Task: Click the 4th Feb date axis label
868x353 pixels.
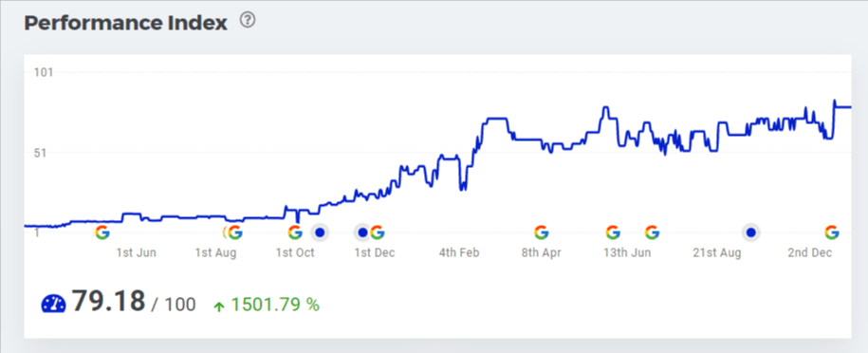Action: (459, 253)
